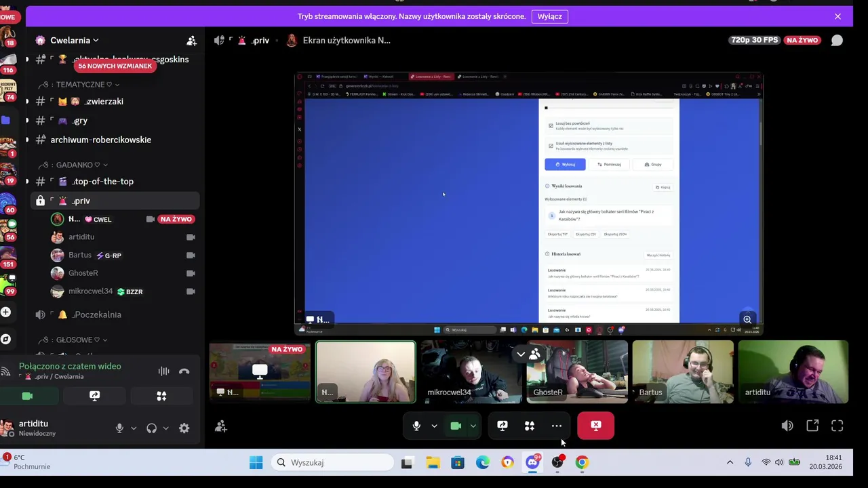Open Discover servers compass icon
This screenshot has width=868, height=488.
point(5,339)
